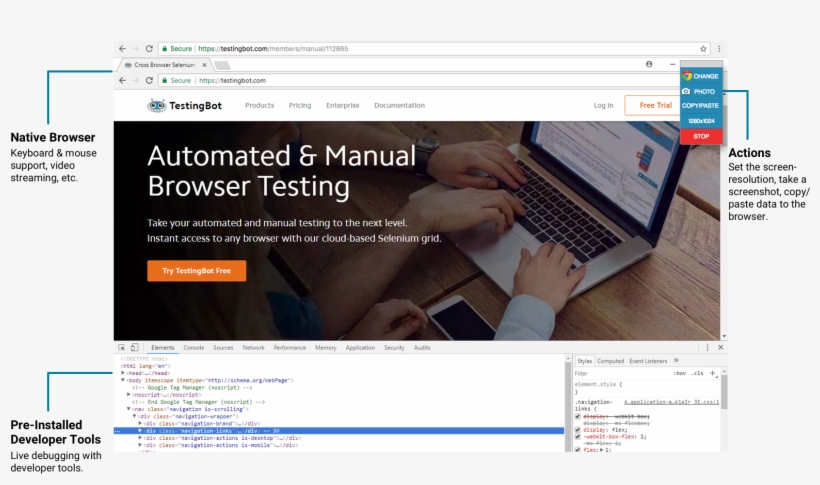Select the Audits tab
820x485 pixels.
[x=422, y=347]
